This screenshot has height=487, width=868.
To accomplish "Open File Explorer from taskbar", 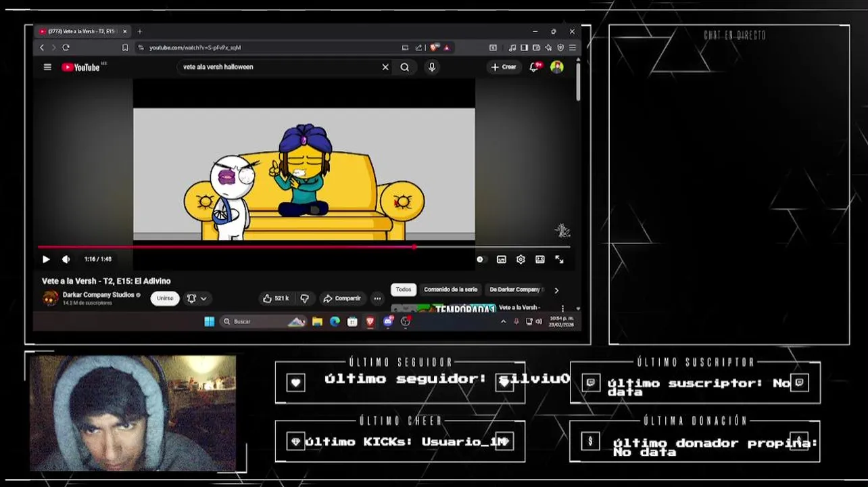I will click(x=317, y=322).
